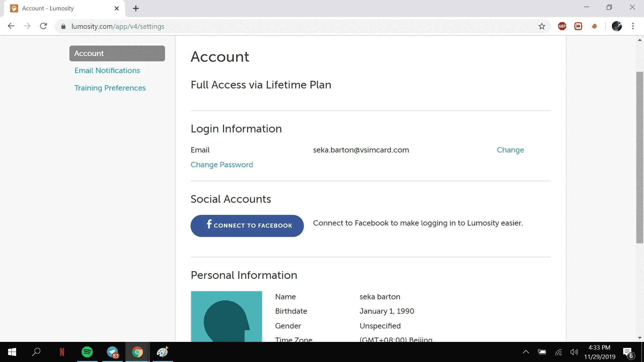Click the taskbar search magnifier

coord(36,352)
